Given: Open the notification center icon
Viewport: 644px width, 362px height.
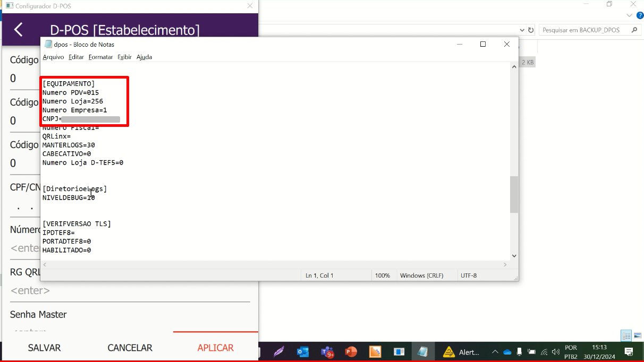Looking at the screenshot, I should click(629, 352).
